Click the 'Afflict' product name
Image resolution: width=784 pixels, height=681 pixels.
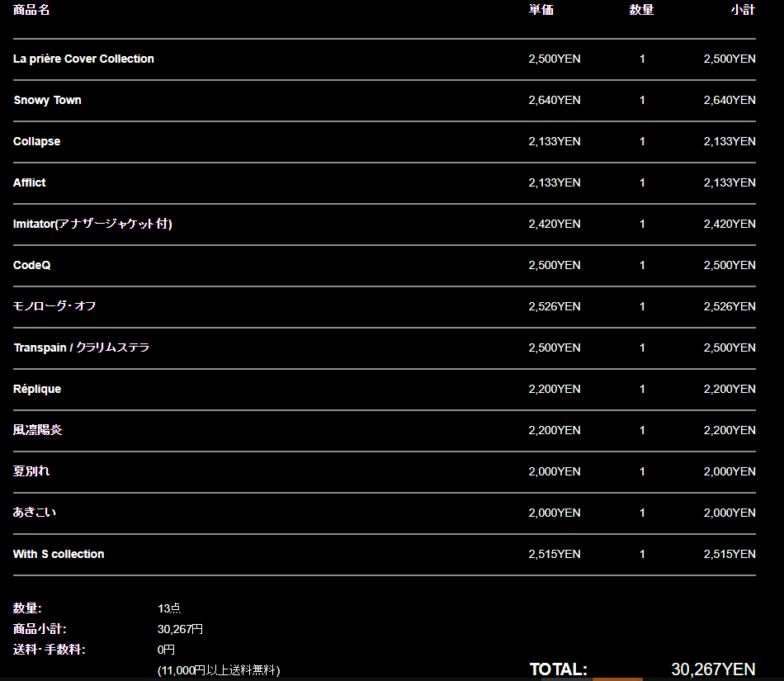coord(29,182)
